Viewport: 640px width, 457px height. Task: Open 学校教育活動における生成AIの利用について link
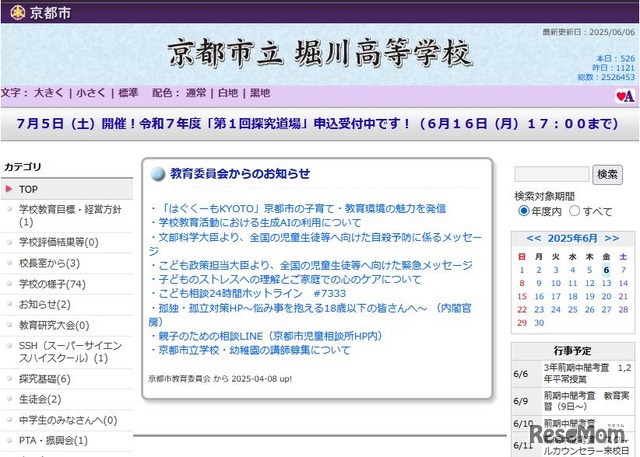click(x=260, y=223)
